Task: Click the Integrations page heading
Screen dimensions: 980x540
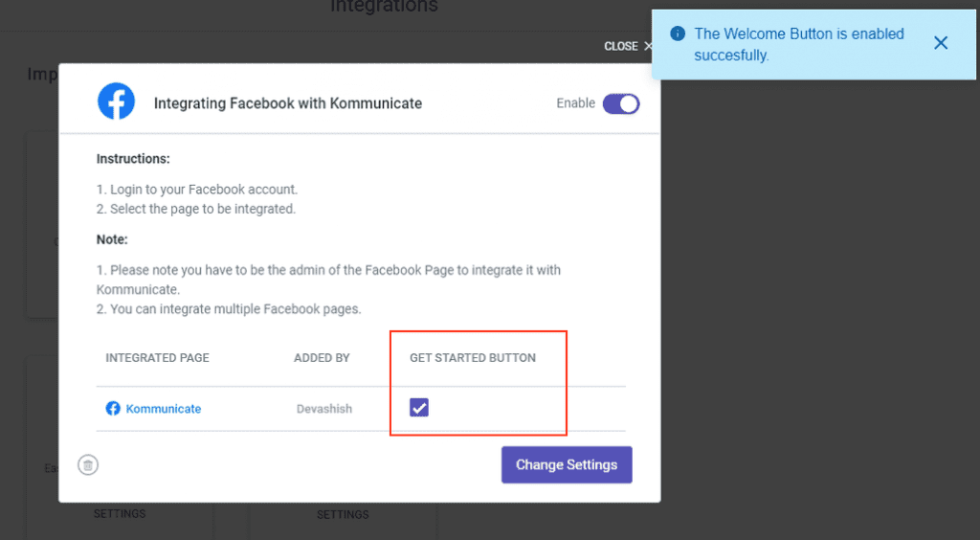Action: [385, 7]
